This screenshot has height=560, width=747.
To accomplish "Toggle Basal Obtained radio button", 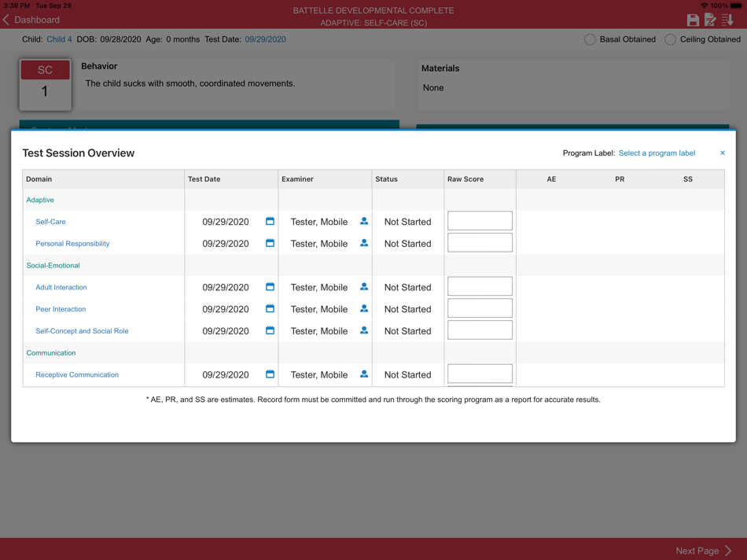I will pyautogui.click(x=590, y=39).
